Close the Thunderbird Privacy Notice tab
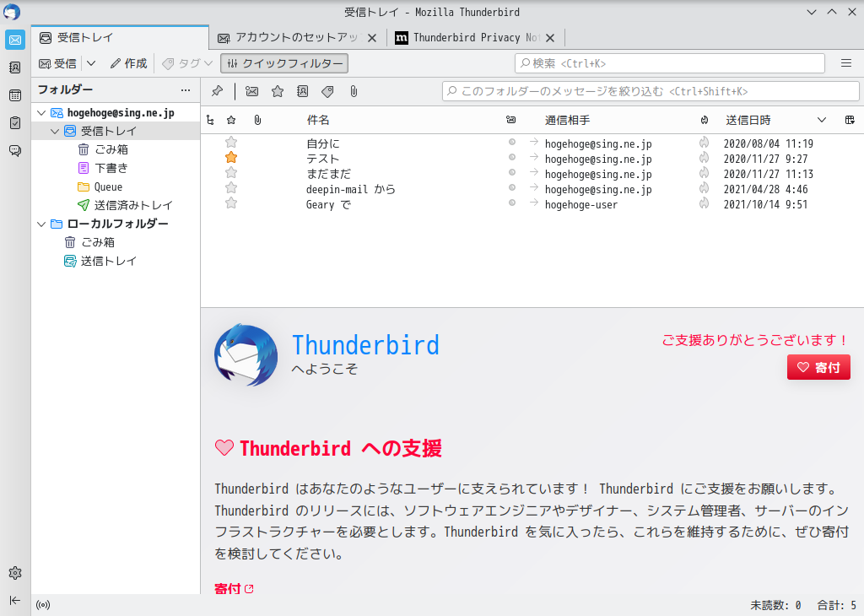The image size is (864, 616). point(550,38)
